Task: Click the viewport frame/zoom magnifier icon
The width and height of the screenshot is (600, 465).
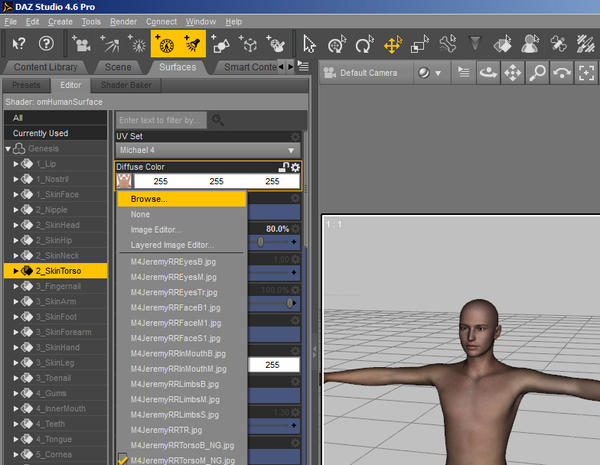Action: tap(538, 72)
